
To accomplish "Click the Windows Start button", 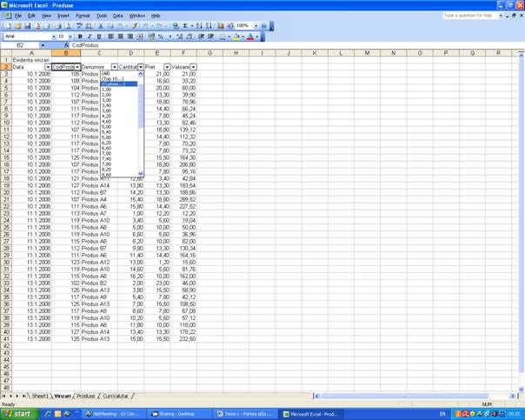I will (x=19, y=414).
